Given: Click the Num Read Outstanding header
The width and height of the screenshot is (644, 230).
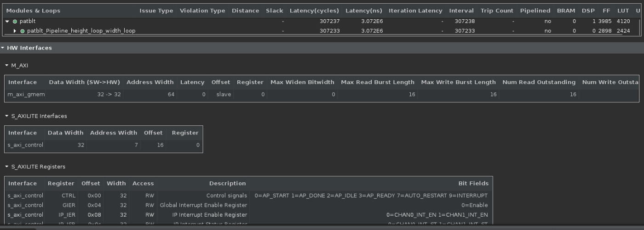Looking at the screenshot, I should pos(539,82).
